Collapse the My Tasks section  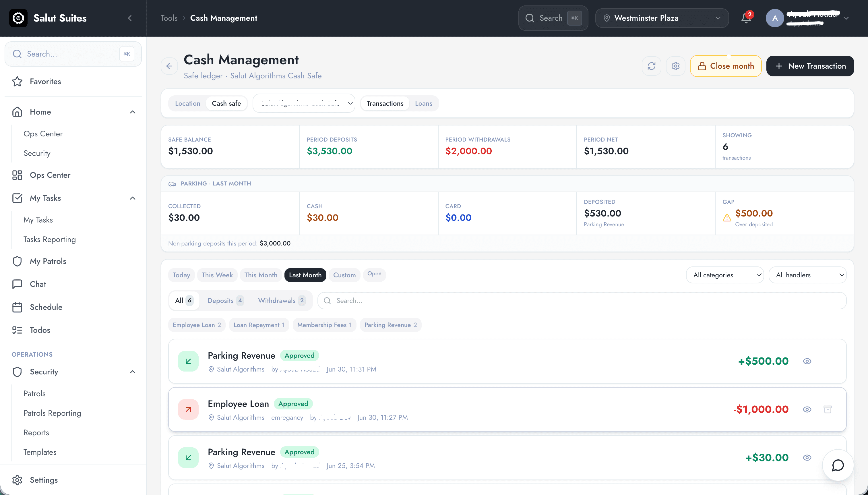133,198
